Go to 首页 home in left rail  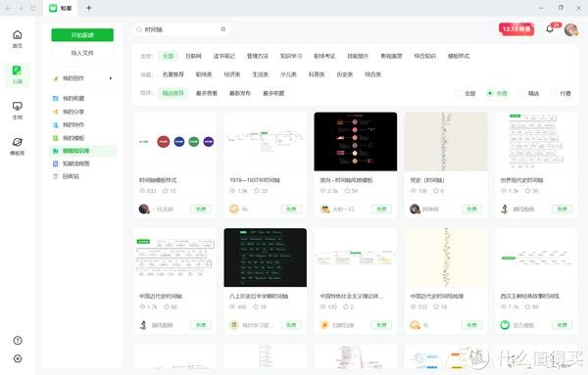pyautogui.click(x=18, y=39)
